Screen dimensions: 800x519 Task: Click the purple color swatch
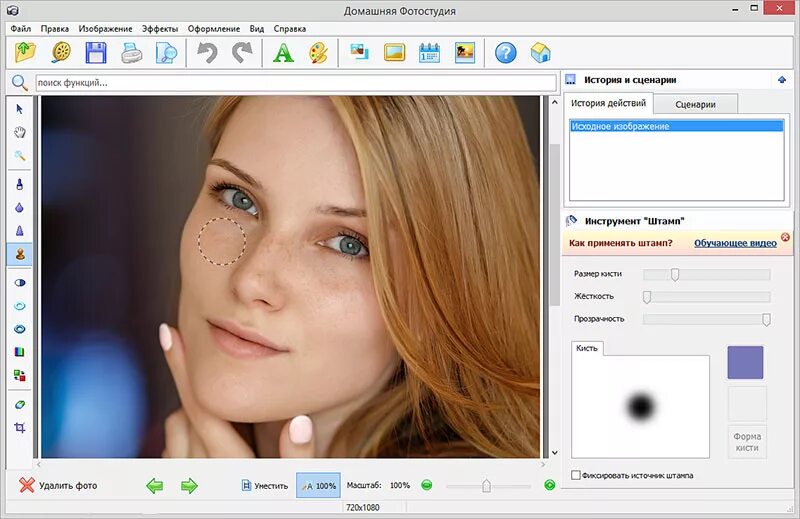(x=745, y=362)
